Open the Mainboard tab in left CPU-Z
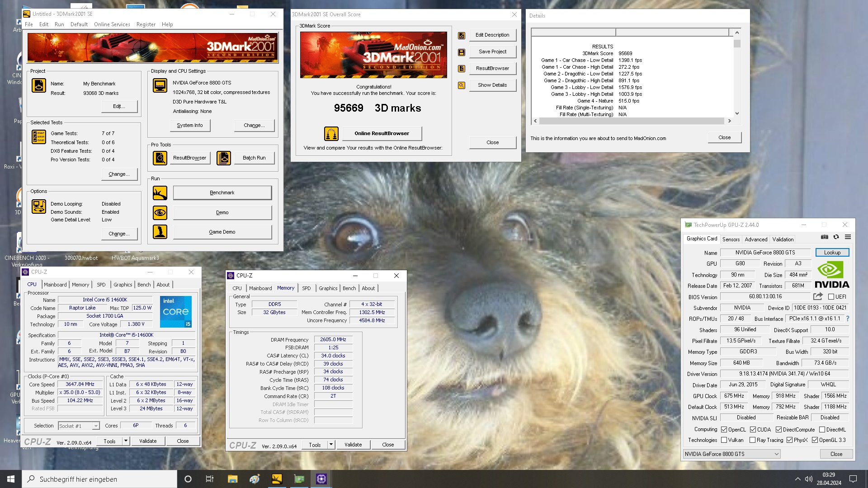 [x=55, y=285]
